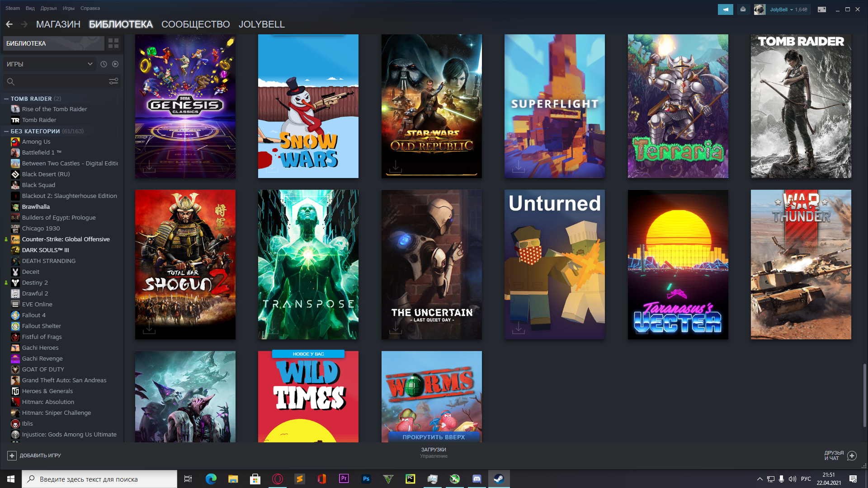Open Snow Wars game cover

tap(308, 106)
